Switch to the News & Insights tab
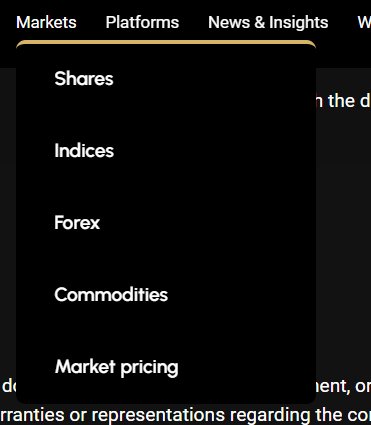 click(x=268, y=22)
